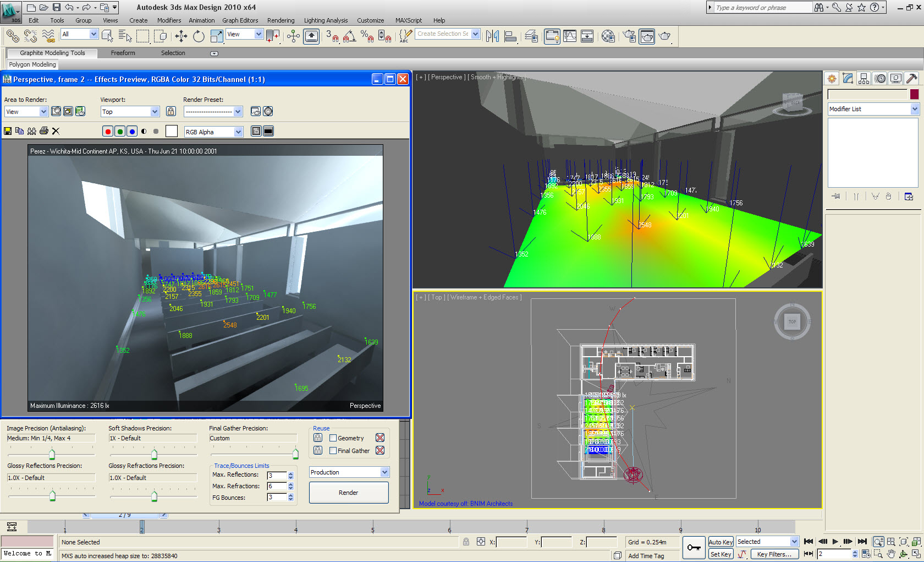Click the Mirror tool icon
The image size is (924, 562).
coord(492,36)
